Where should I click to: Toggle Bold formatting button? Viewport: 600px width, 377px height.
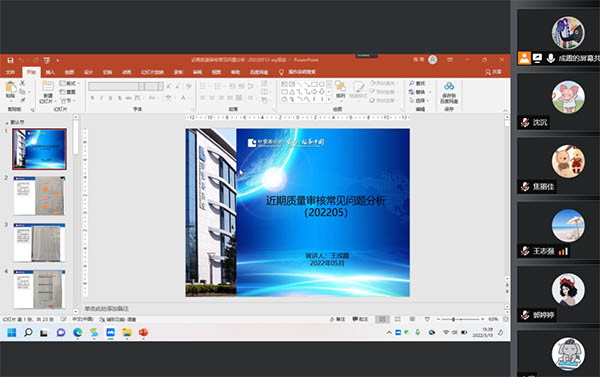(x=92, y=98)
